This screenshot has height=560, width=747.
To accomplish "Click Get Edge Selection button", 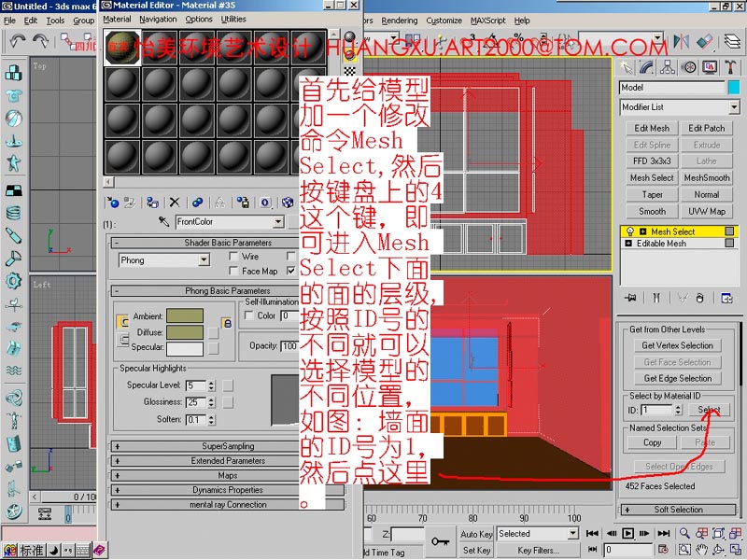I will 677,378.
